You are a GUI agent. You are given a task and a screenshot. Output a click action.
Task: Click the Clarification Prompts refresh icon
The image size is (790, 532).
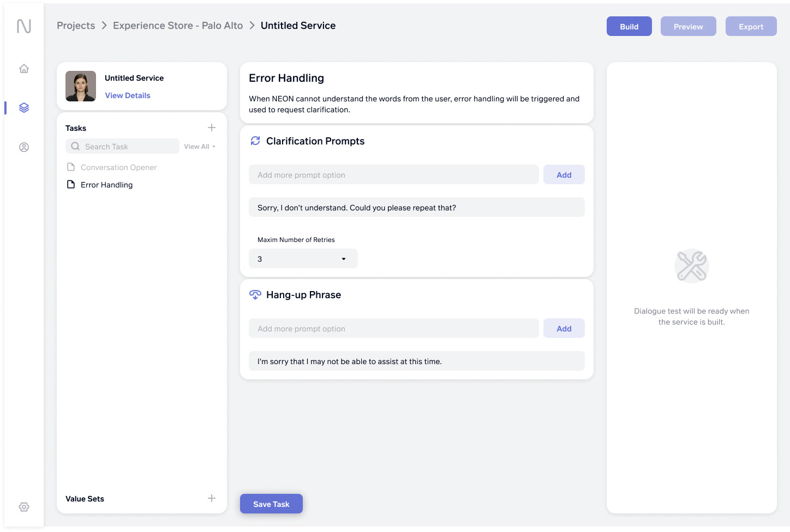click(x=255, y=141)
